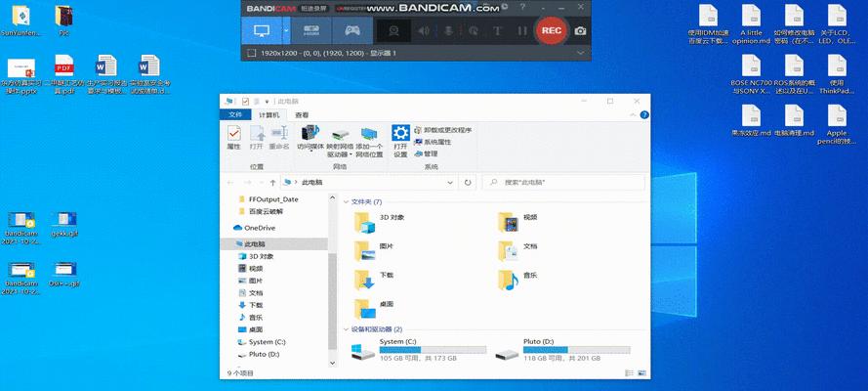Open the 文件 menu in Explorer
The image size is (868, 391).
coord(236,115)
